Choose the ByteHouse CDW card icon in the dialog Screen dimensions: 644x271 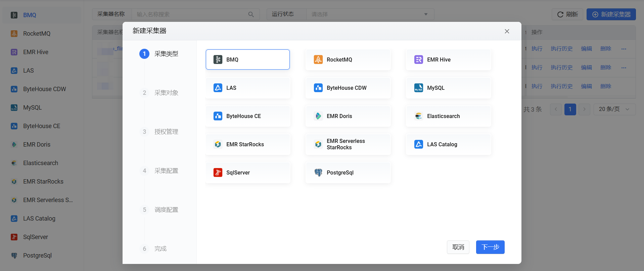pyautogui.click(x=318, y=88)
